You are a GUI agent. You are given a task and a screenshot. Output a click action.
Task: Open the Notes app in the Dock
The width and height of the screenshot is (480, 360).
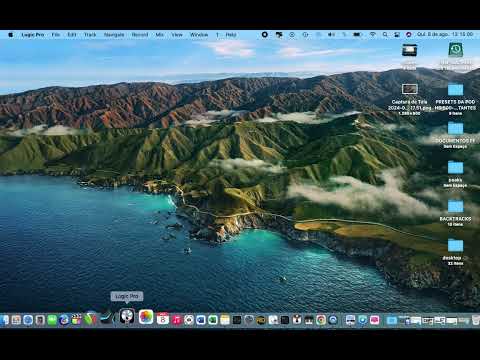(225, 320)
